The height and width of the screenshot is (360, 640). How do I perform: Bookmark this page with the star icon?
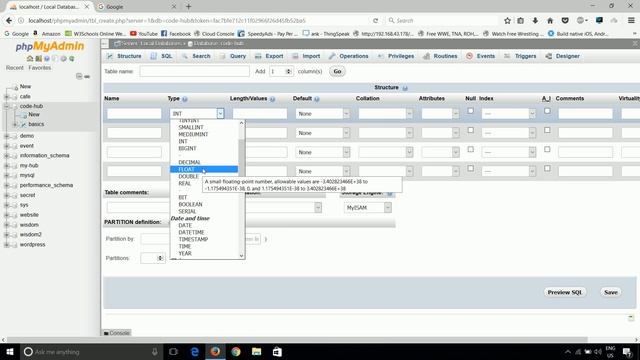507,20
